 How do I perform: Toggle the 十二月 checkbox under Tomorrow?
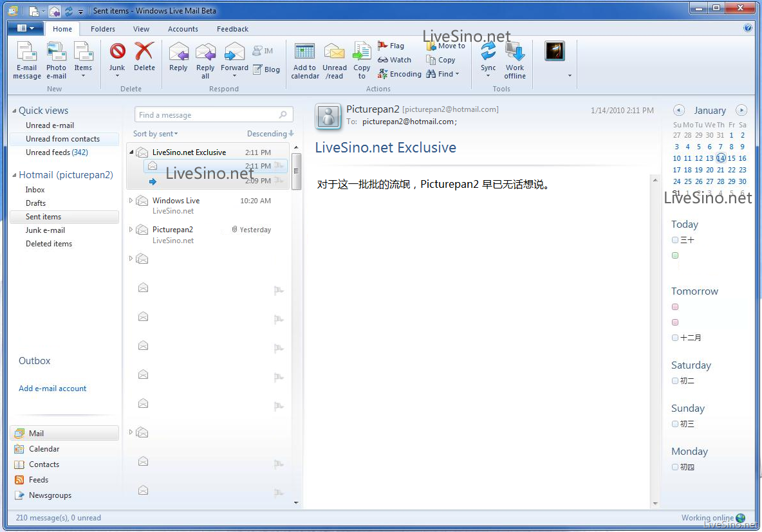pyautogui.click(x=675, y=338)
